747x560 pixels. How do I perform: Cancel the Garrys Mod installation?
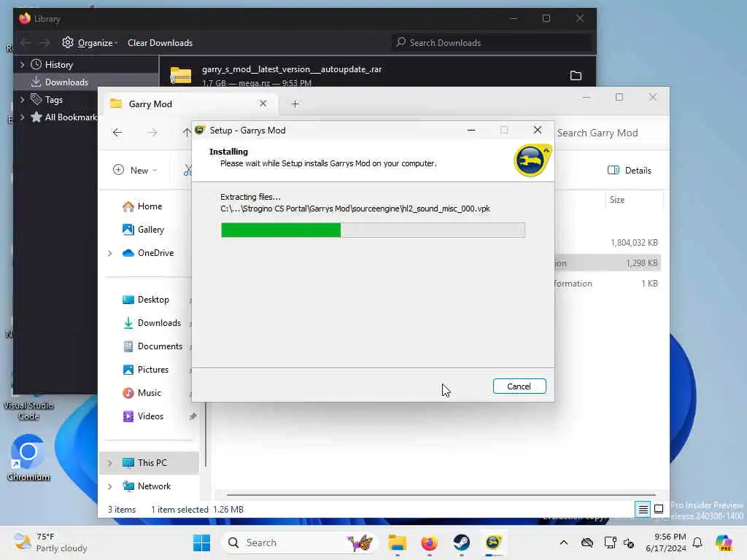(x=519, y=386)
